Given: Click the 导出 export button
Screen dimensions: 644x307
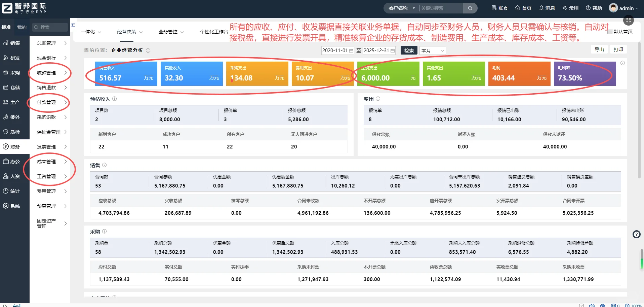Looking at the screenshot, I should coord(599,49).
